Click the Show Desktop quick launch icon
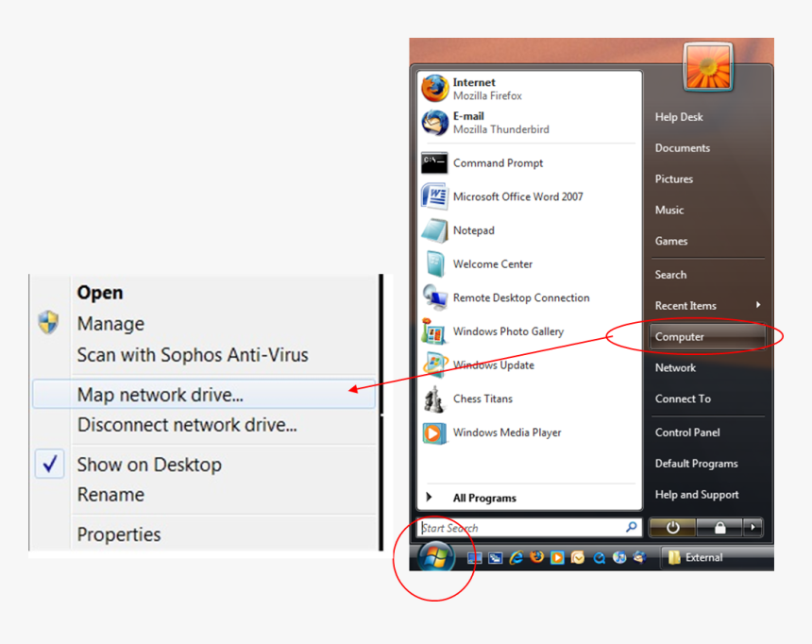 click(x=474, y=558)
